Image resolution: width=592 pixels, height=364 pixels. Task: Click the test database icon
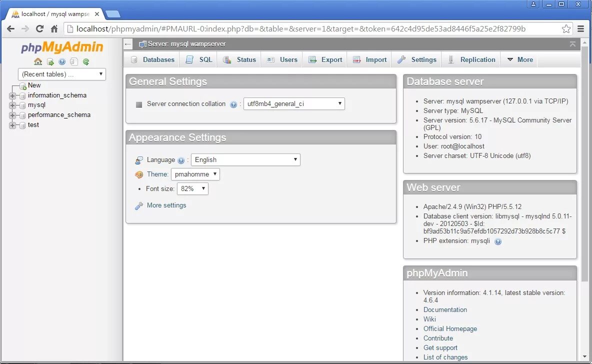(22, 125)
